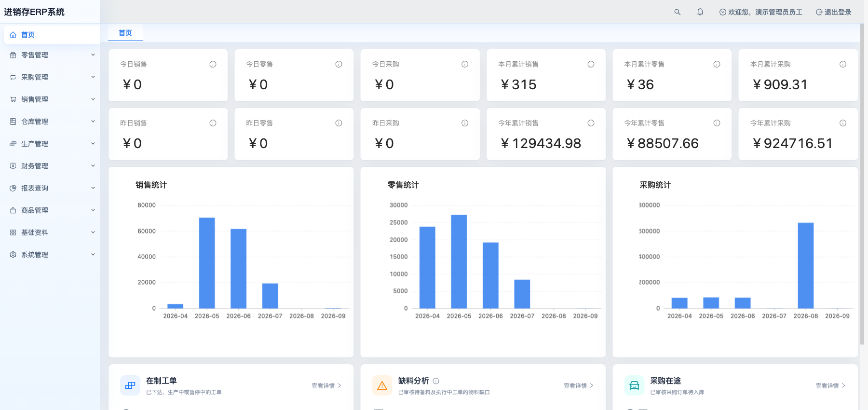Click 查看详情 link for 缺料分析
This screenshot has width=868, height=410.
coord(579,386)
